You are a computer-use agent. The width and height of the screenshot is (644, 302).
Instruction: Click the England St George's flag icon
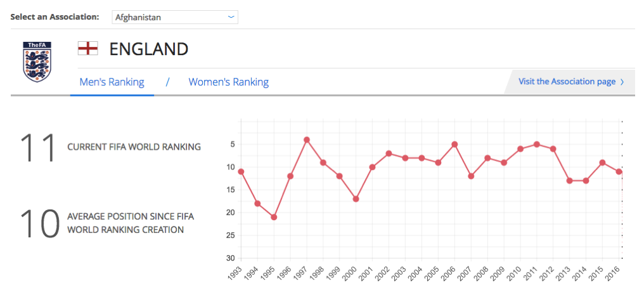[87, 48]
